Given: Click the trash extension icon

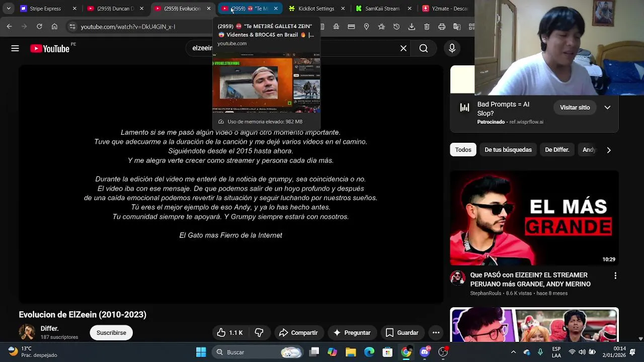Looking at the screenshot, I should (427, 27).
